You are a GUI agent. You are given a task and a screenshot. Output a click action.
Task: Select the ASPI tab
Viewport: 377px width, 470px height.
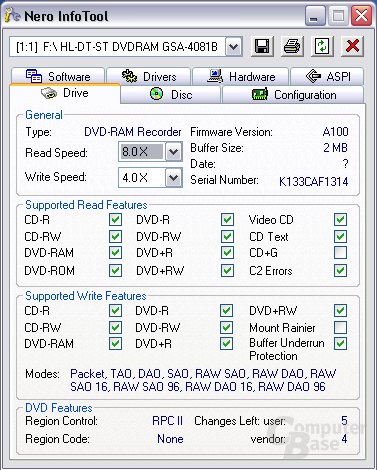tap(327, 76)
